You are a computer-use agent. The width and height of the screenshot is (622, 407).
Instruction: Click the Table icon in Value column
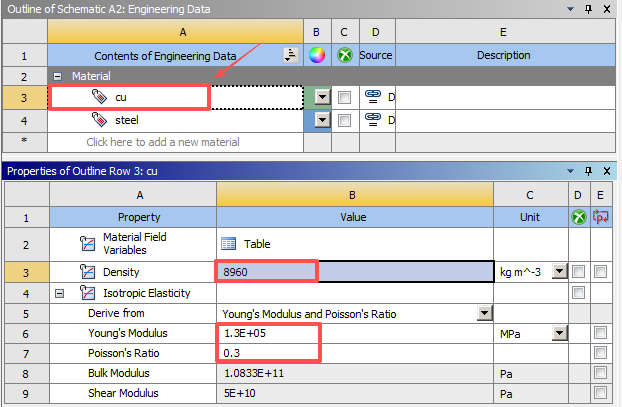[x=228, y=244]
